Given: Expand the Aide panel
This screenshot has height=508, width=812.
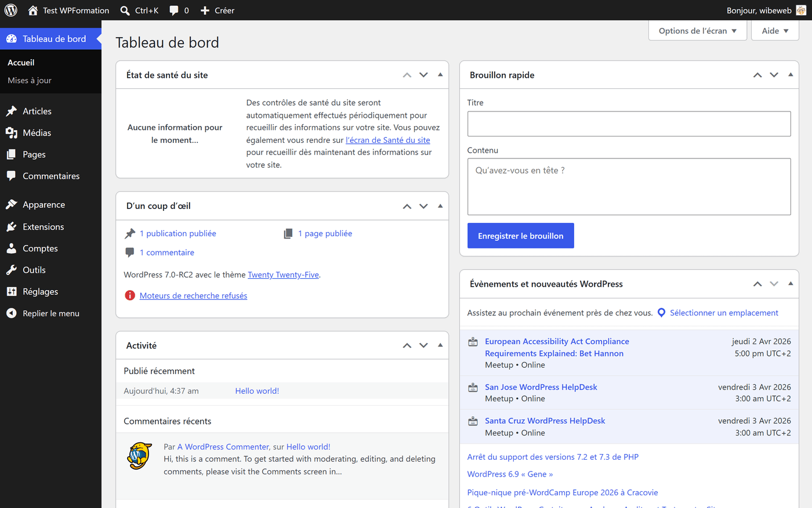Looking at the screenshot, I should tap(775, 30).
